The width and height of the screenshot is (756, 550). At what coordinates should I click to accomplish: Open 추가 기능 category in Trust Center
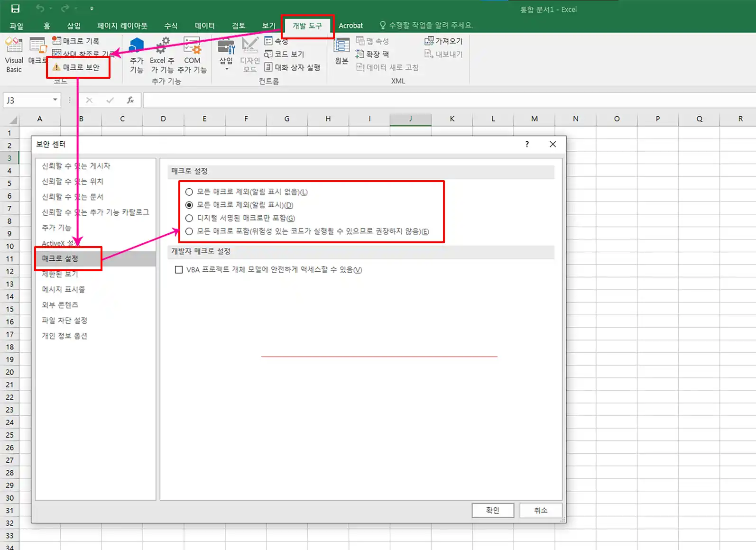point(95,228)
